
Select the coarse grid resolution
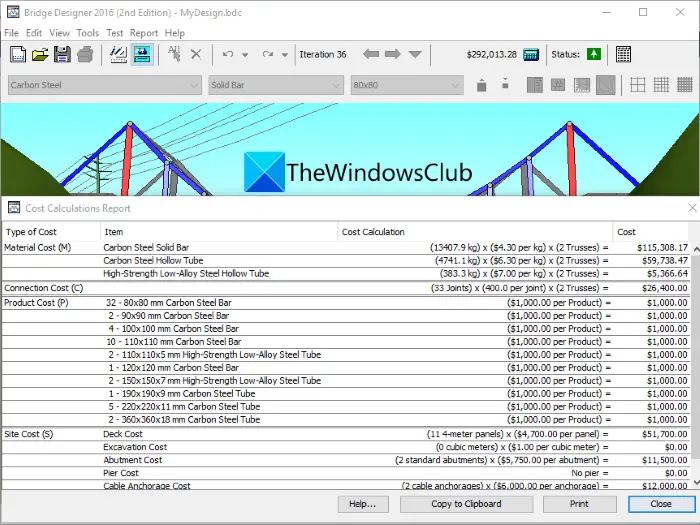[638, 85]
